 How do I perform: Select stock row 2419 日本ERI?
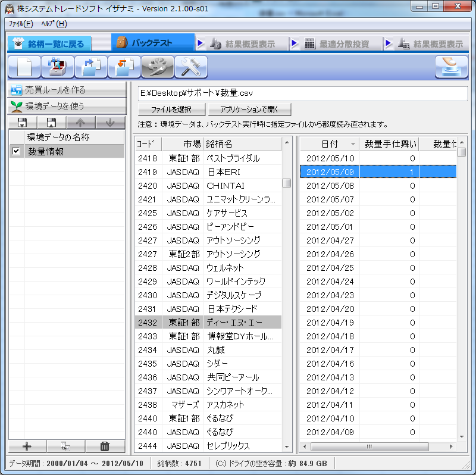[x=208, y=172]
